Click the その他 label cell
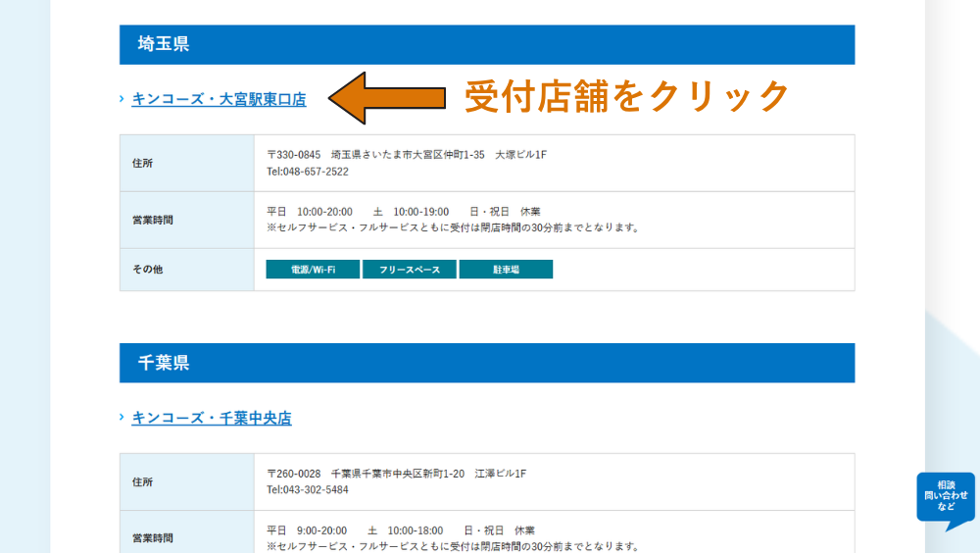The image size is (980, 554). 187,270
